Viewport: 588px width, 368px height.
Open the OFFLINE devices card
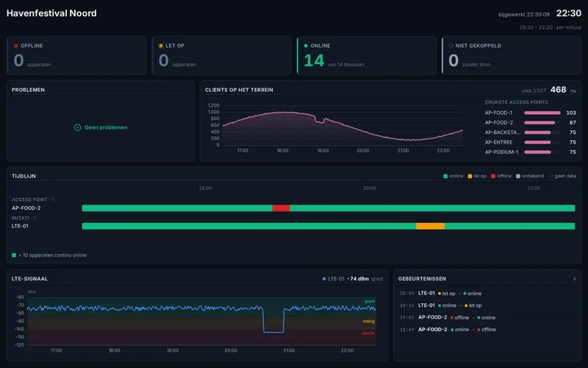(x=76, y=56)
